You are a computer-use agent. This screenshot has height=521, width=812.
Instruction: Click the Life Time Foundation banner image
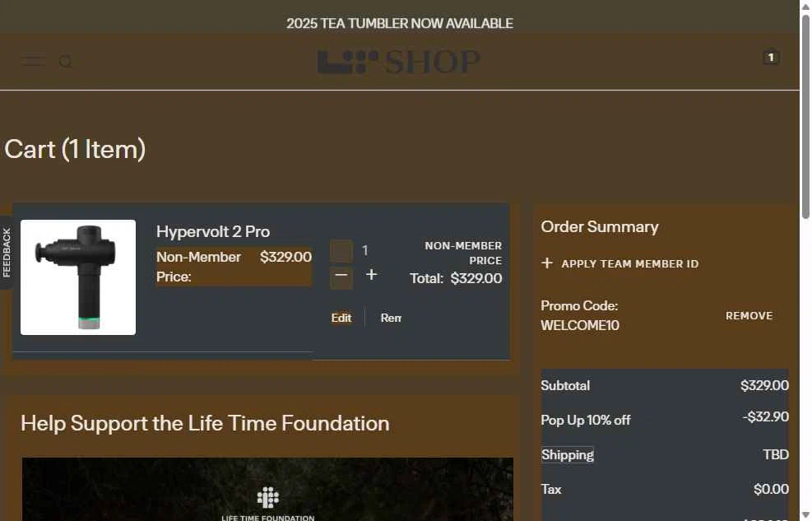(x=267, y=489)
